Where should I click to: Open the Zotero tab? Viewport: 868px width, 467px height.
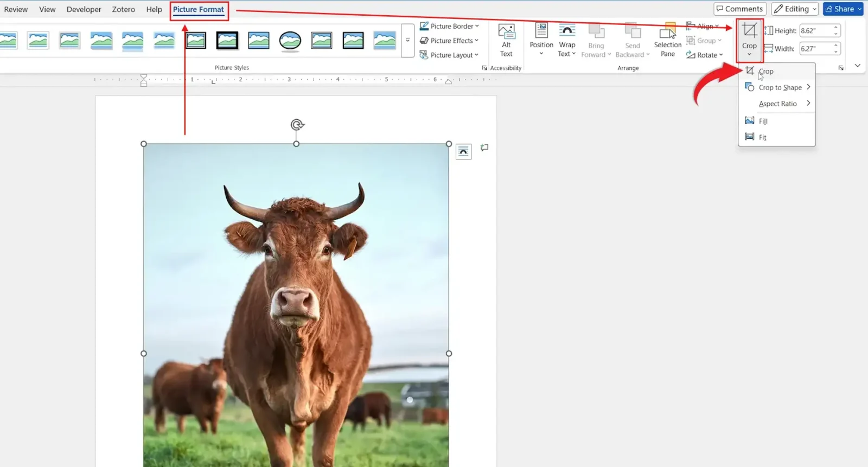coord(124,9)
